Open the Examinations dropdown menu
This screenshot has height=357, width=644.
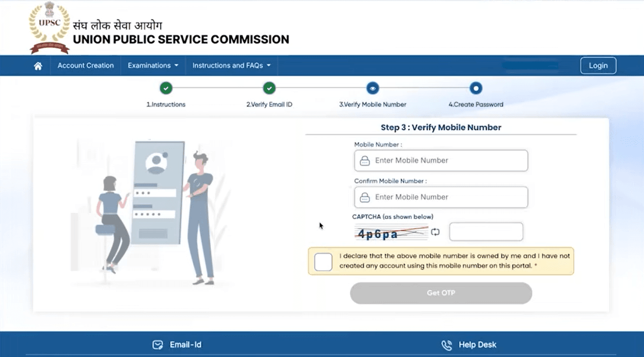point(153,65)
